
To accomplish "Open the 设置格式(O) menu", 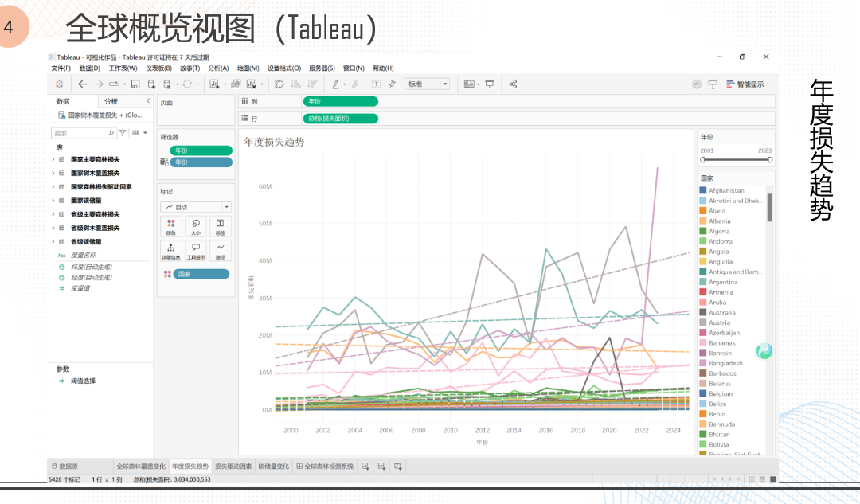I will (284, 68).
